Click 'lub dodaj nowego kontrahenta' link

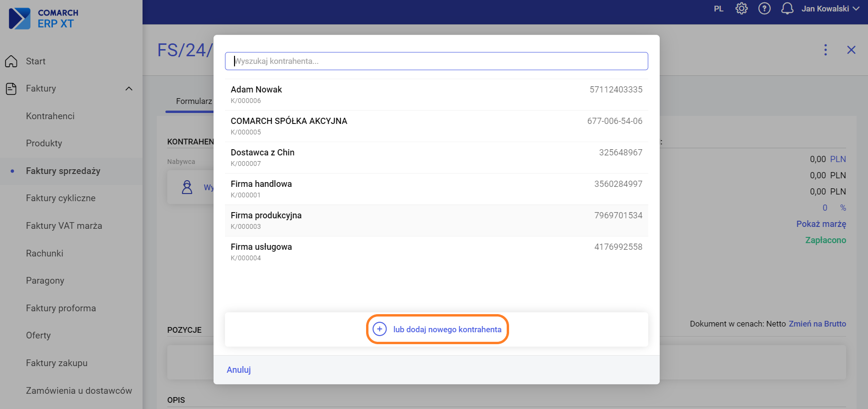[447, 329]
